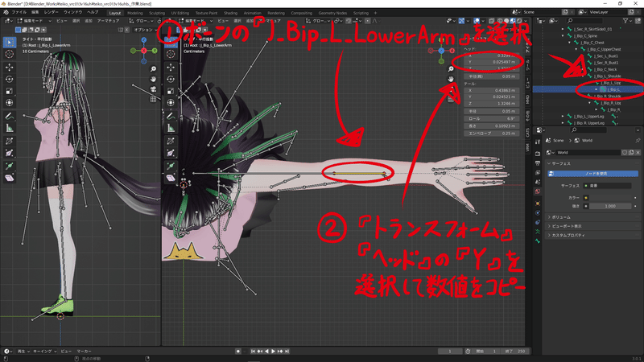
Task: Expand the J_Bip_L_UpperLeg tree node
Action: pos(563,116)
